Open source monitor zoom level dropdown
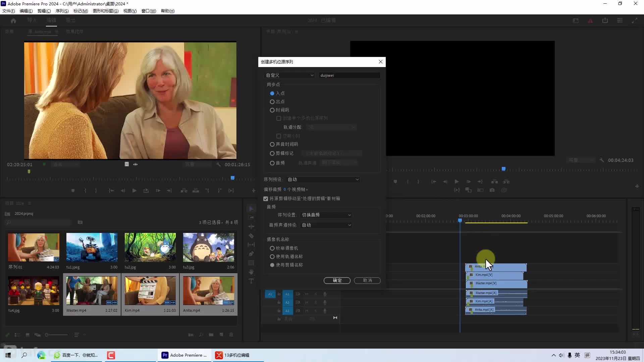Screen dimensions: 644x362 tap(66, 165)
